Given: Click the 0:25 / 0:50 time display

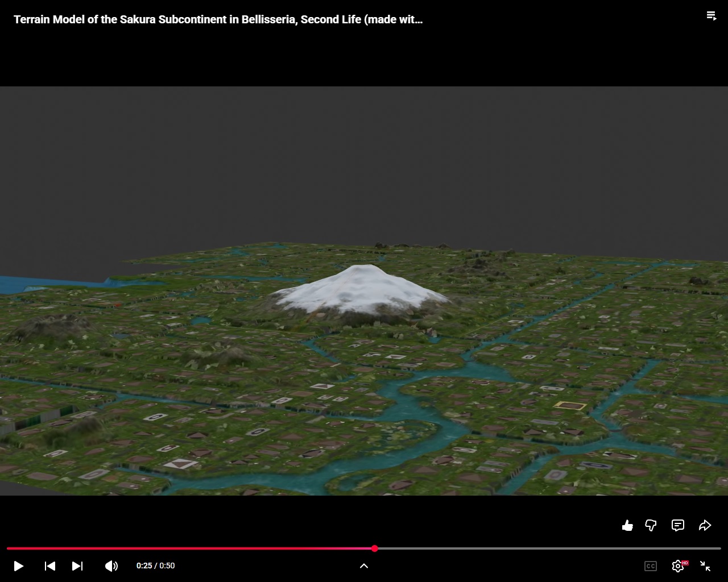Looking at the screenshot, I should (x=155, y=566).
